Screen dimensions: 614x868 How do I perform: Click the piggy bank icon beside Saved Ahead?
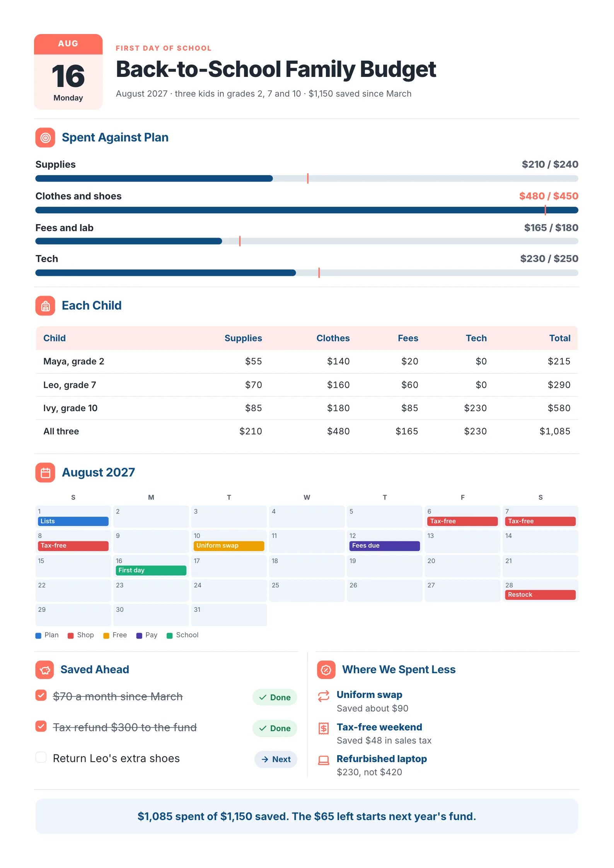[x=45, y=670]
